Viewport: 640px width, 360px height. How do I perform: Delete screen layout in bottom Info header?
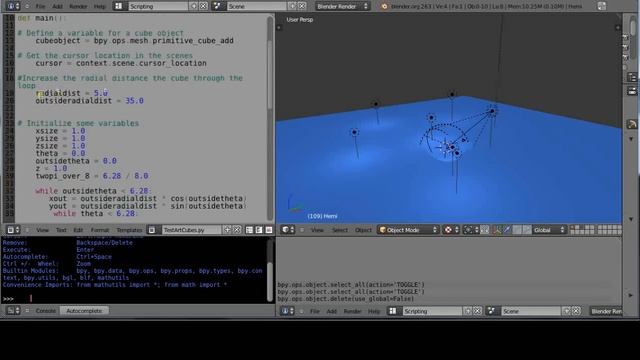[478, 311]
